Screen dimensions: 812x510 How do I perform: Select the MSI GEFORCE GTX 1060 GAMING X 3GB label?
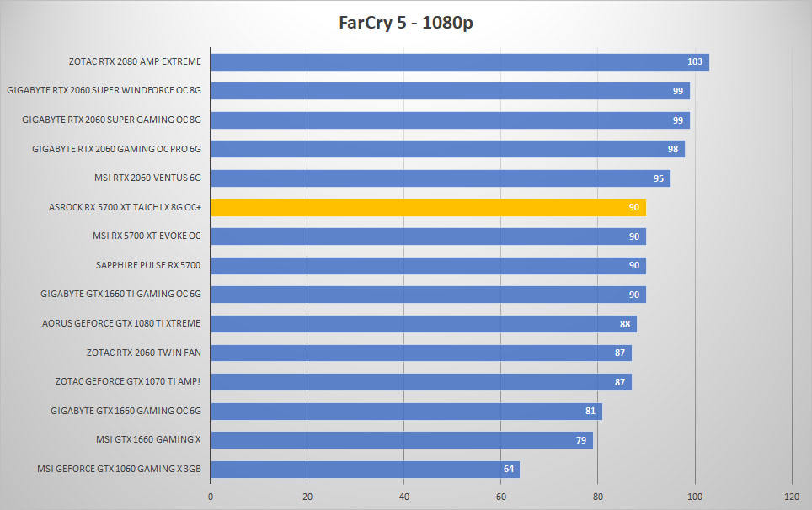[119, 469]
